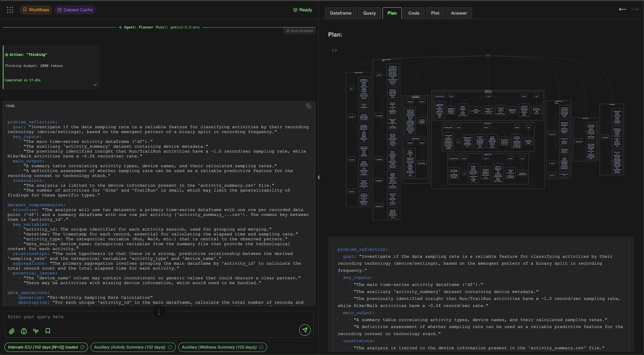Remove Auxiliary Wellness Summary dataset chip

click(261, 347)
